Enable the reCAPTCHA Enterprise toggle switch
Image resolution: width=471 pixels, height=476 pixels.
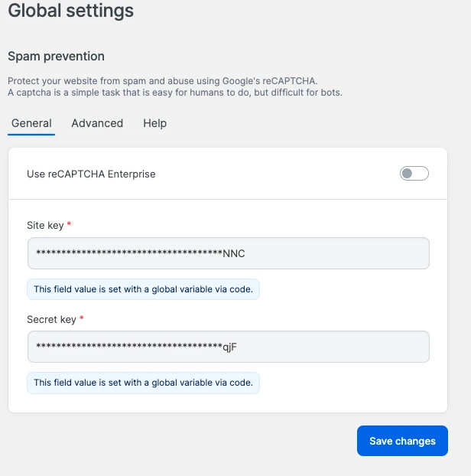click(x=414, y=174)
